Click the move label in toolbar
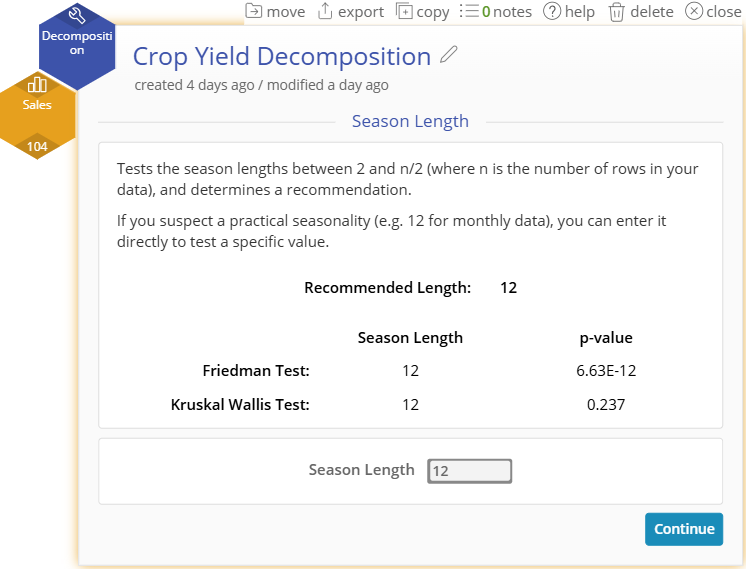This screenshot has height=569, width=746. [286, 11]
